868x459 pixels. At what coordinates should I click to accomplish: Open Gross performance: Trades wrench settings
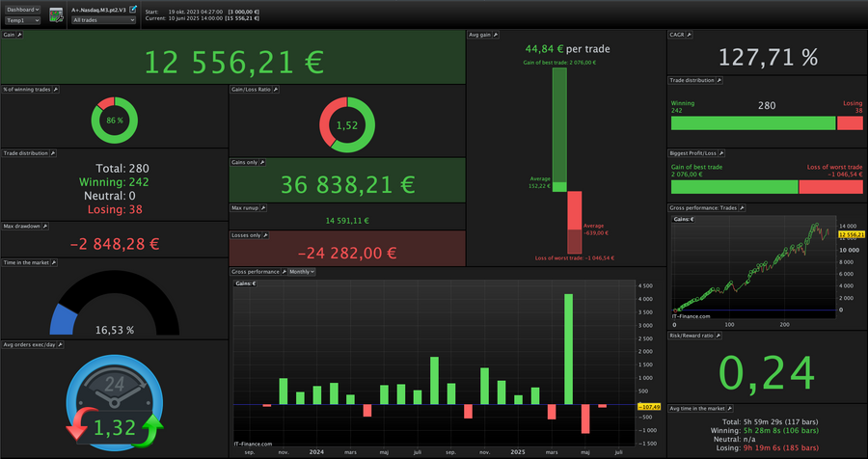click(x=742, y=208)
